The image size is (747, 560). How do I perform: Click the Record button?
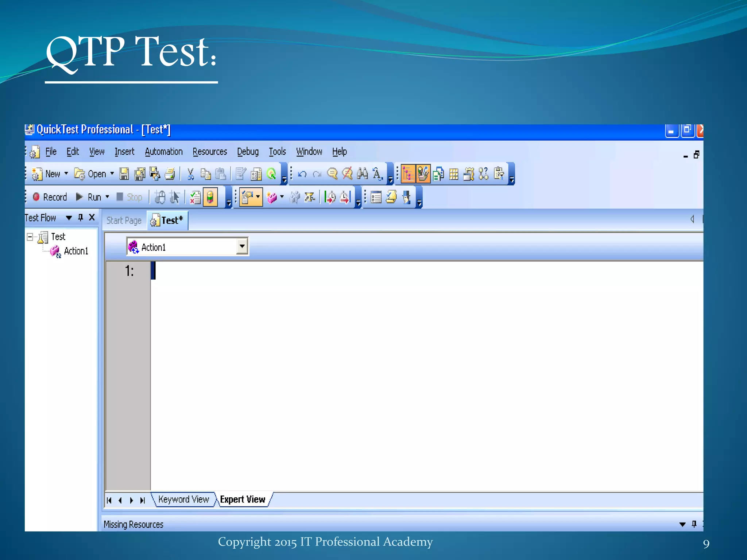tap(50, 197)
